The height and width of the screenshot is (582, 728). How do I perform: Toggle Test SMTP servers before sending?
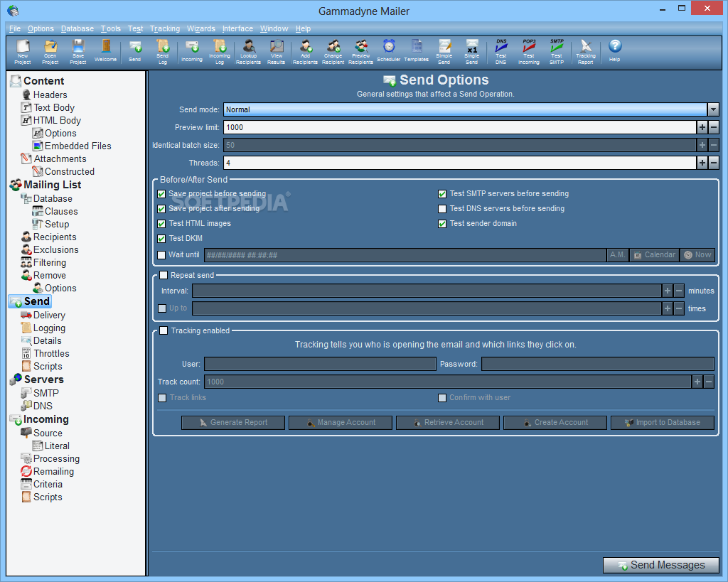[442, 194]
